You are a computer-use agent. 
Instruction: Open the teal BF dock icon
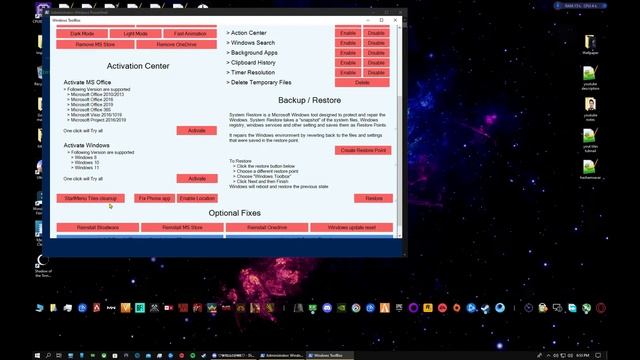pyautogui.click(x=140, y=308)
